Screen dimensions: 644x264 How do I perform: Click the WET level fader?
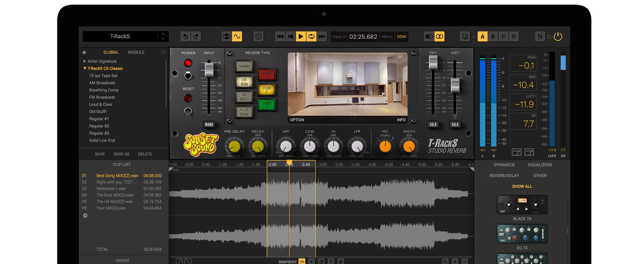pyautogui.click(x=455, y=85)
